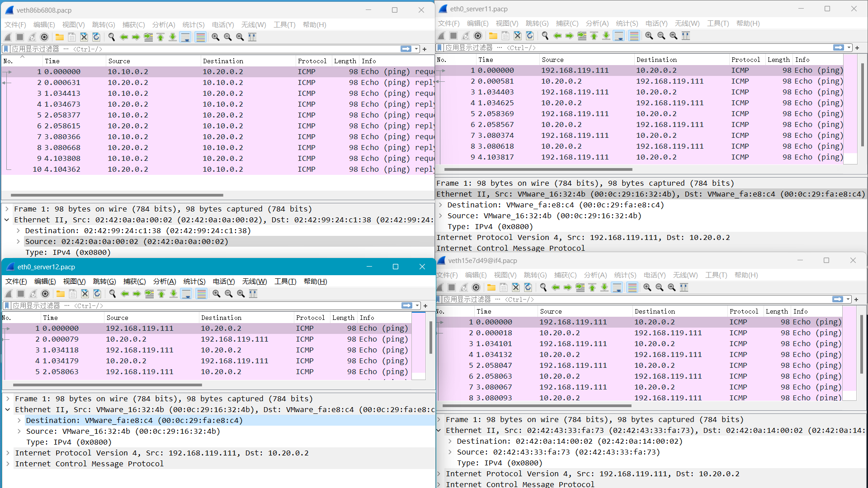868x488 pixels.
Task: Sort by Destination column in eth0_server12.pacp
Action: click(246, 318)
